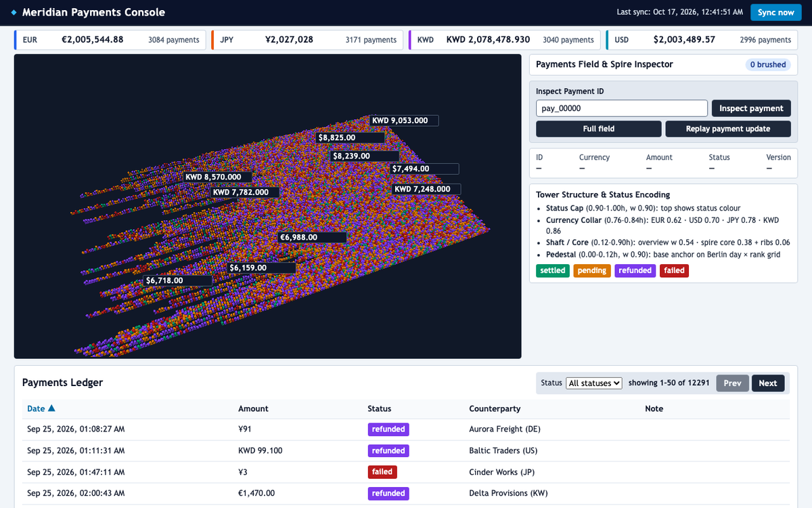Viewport: 812px width, 508px height.
Task: Select the €6,988.00 tower label
Action: (313, 238)
